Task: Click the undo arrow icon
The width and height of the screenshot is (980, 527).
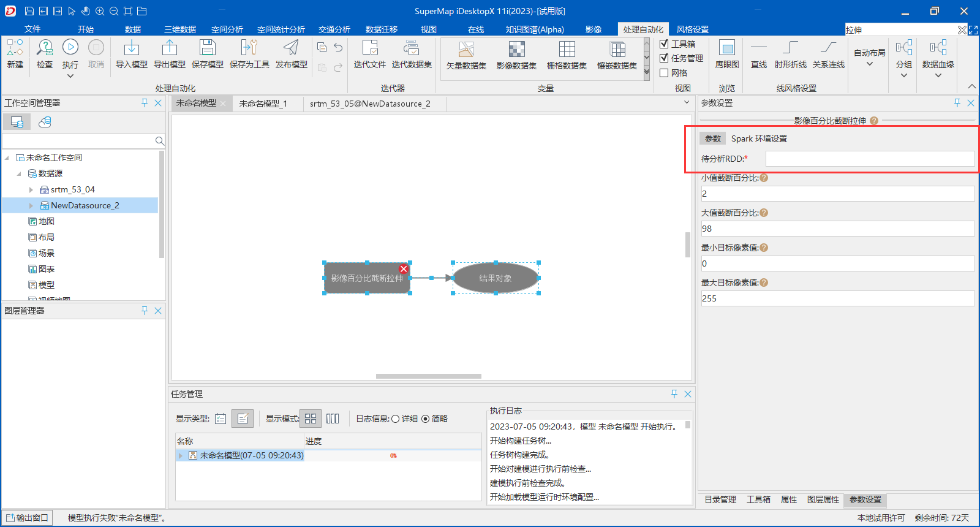Action: 338,47
